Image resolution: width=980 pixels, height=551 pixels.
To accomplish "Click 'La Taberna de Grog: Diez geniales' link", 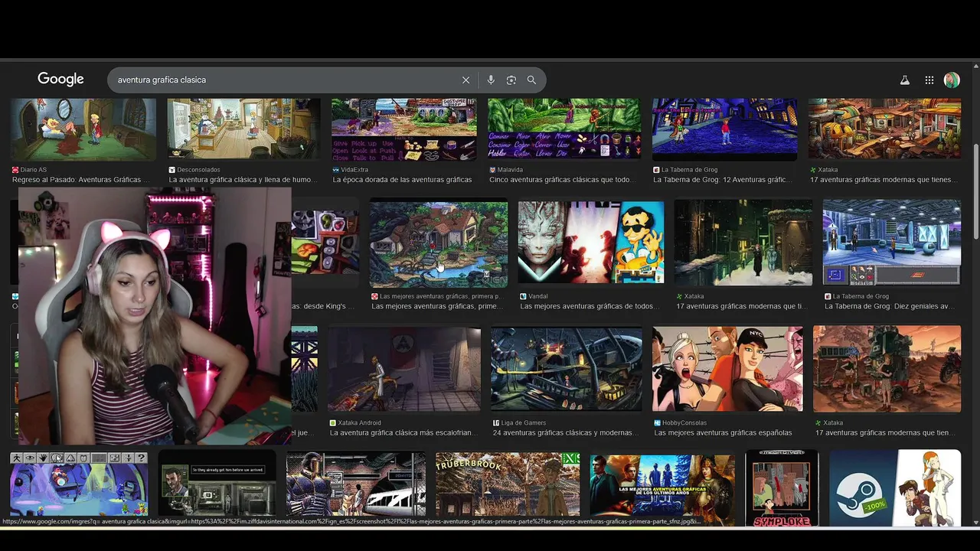I will tap(890, 306).
